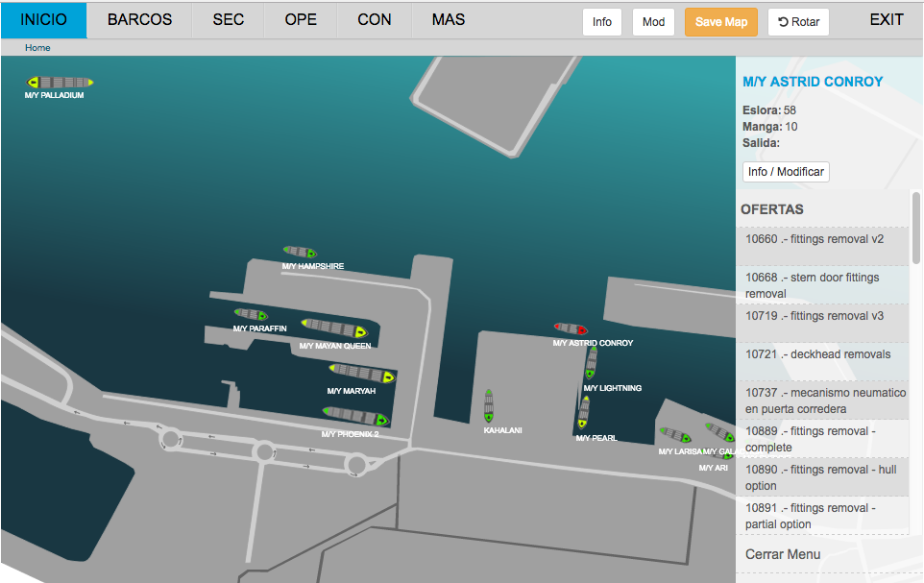Click the M/Y Phoenix 2 ship icon
This screenshot has width=924, height=583.
[355, 416]
